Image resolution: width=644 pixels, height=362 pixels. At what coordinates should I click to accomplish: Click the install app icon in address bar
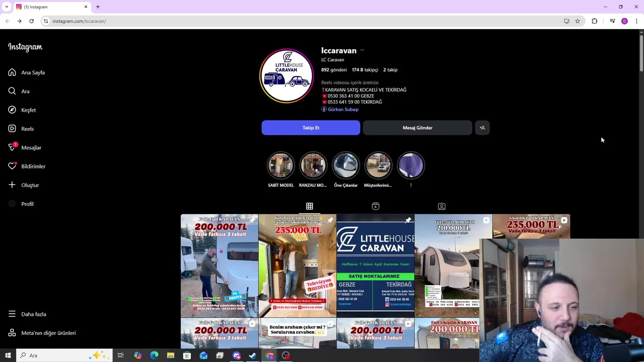pos(567,21)
